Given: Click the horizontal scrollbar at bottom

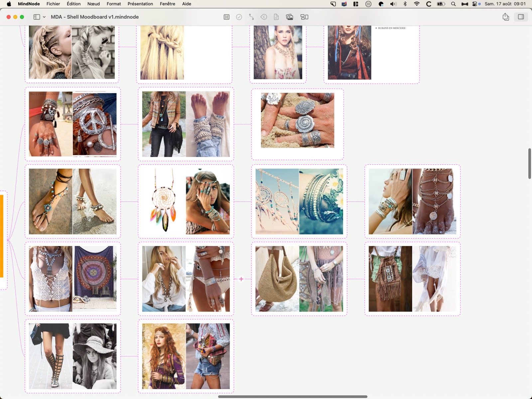Looking at the screenshot, I should (293, 396).
